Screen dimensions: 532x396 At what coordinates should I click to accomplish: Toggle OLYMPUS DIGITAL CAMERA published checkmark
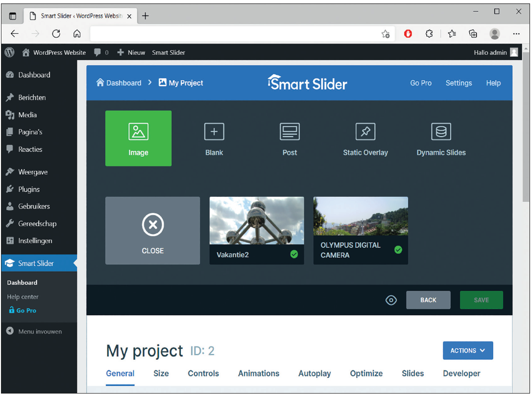coord(398,250)
